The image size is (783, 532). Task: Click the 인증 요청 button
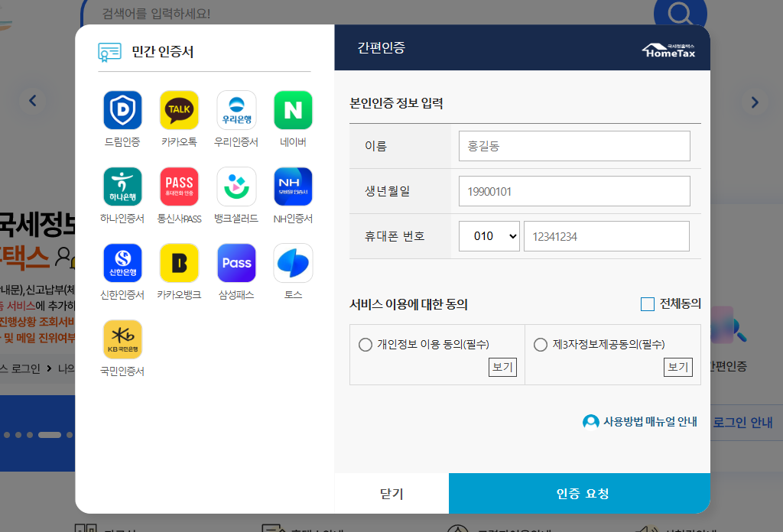click(580, 494)
